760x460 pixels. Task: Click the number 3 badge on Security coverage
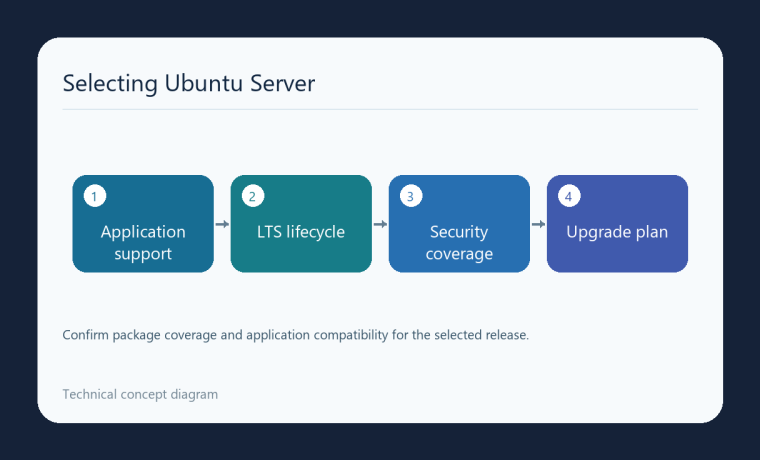411,196
